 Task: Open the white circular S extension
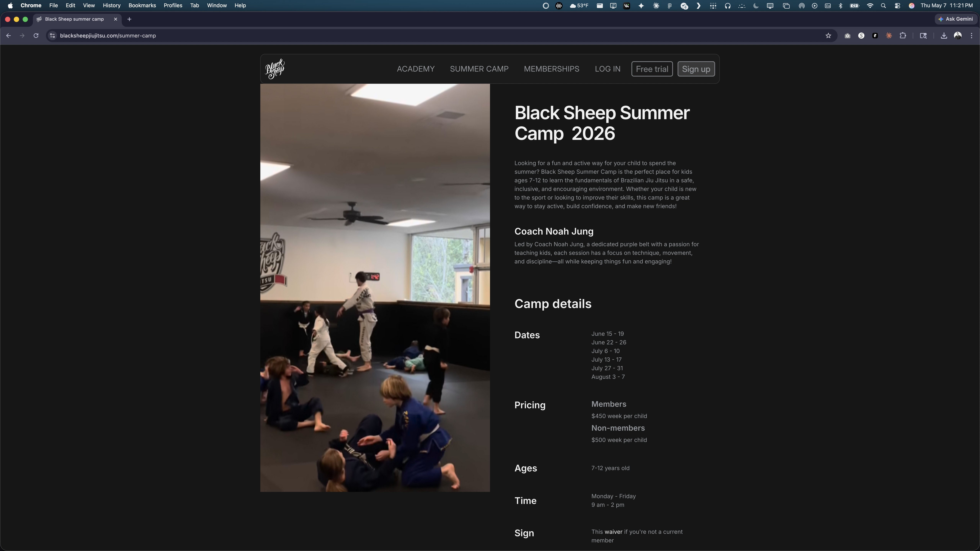[861, 36]
